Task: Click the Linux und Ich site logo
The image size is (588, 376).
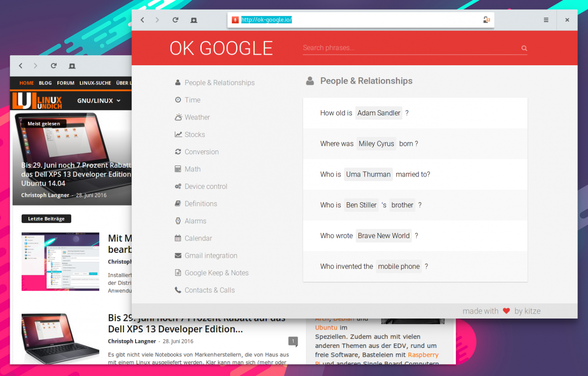Action: pos(37,100)
